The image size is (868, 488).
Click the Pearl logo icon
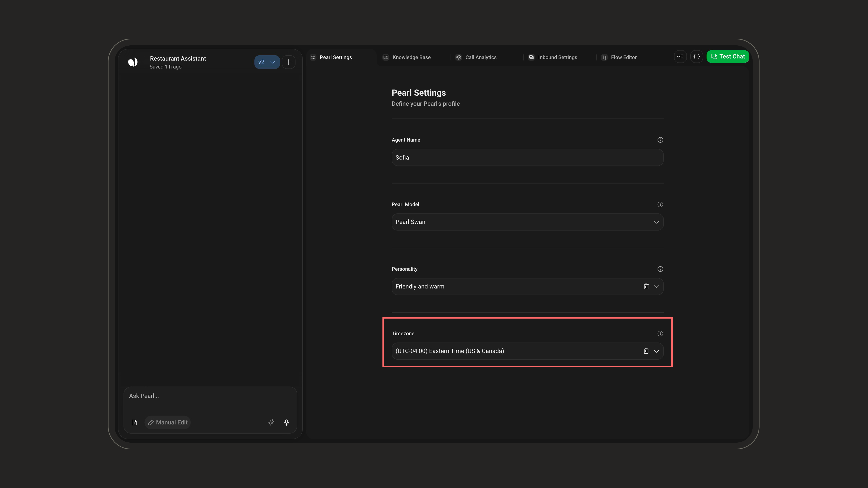click(x=133, y=62)
